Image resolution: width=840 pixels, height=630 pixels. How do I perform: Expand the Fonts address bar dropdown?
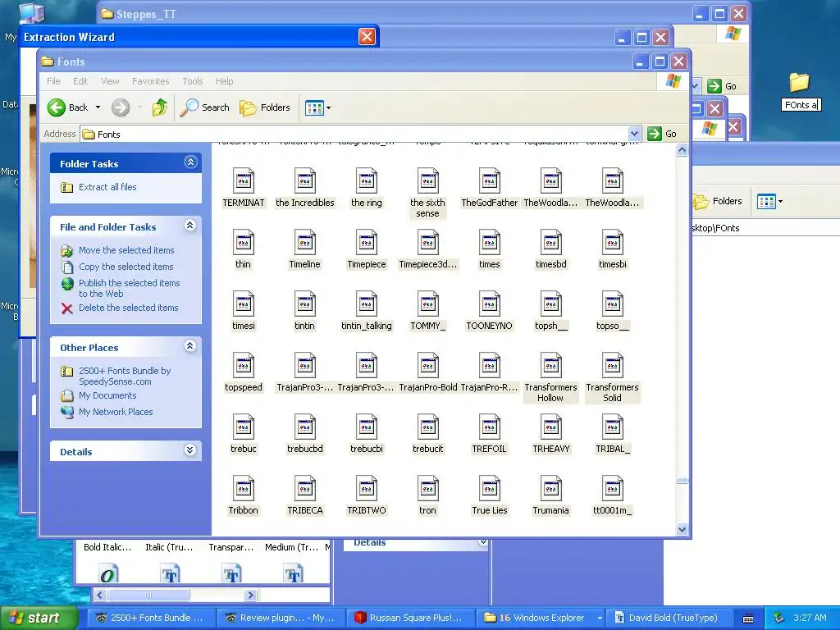click(634, 134)
